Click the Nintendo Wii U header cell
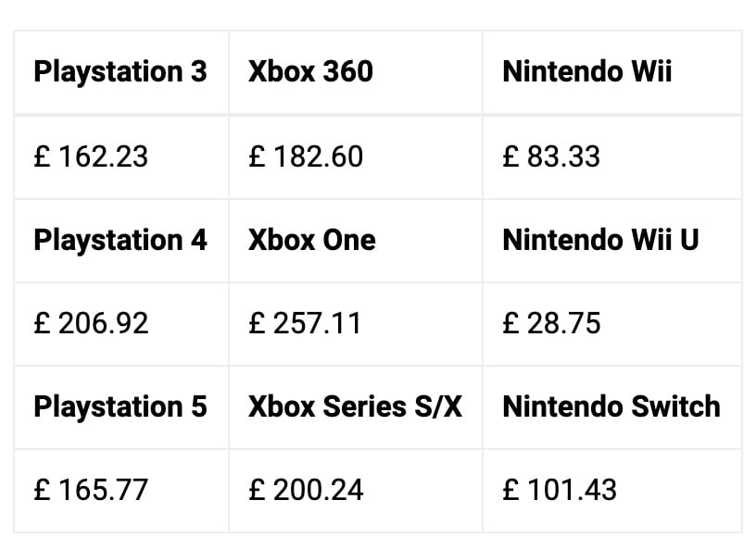 [x=600, y=240]
